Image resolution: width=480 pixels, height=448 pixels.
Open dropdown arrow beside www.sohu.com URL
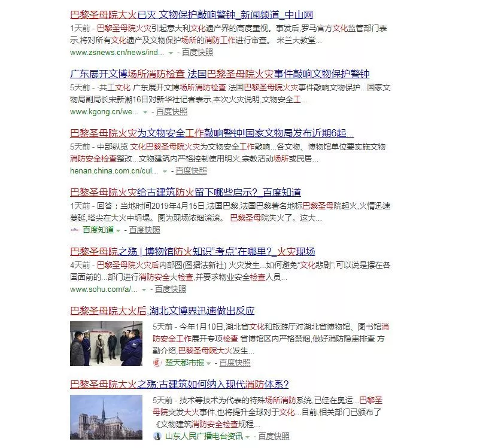(144, 289)
